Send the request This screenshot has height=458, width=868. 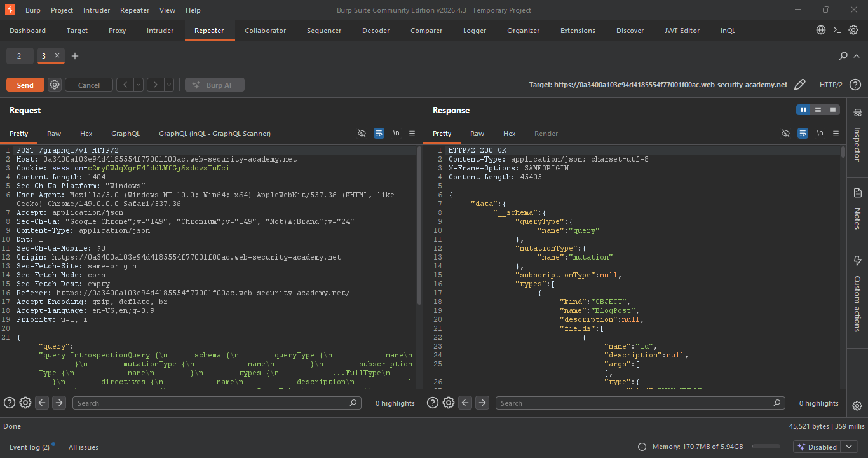pyautogui.click(x=25, y=85)
